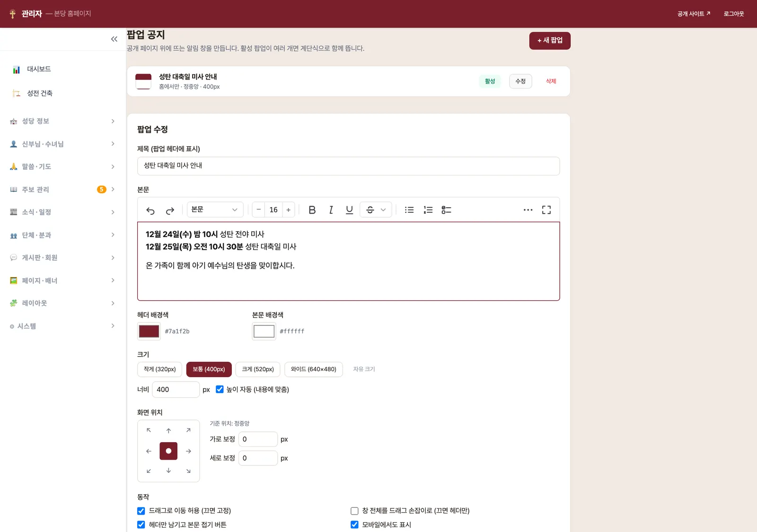This screenshot has height=532, width=757.
Task: Open body background color swatch #ffffff
Action: coord(264,331)
